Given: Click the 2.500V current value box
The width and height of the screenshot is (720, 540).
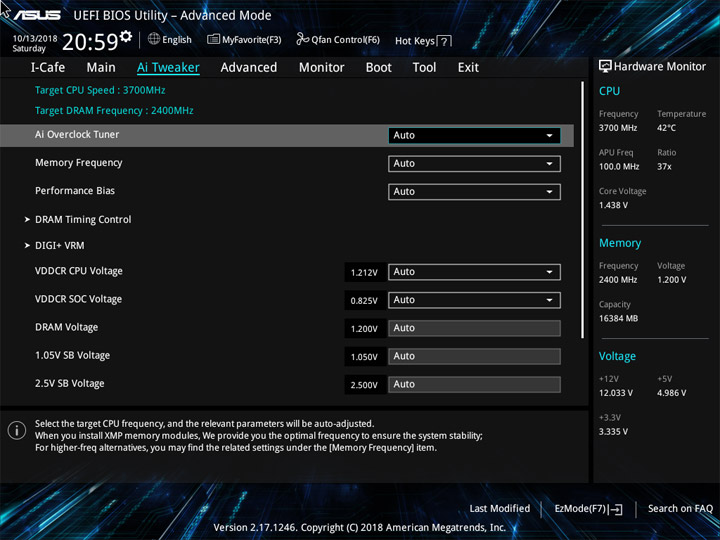Looking at the screenshot, I should [x=365, y=385].
